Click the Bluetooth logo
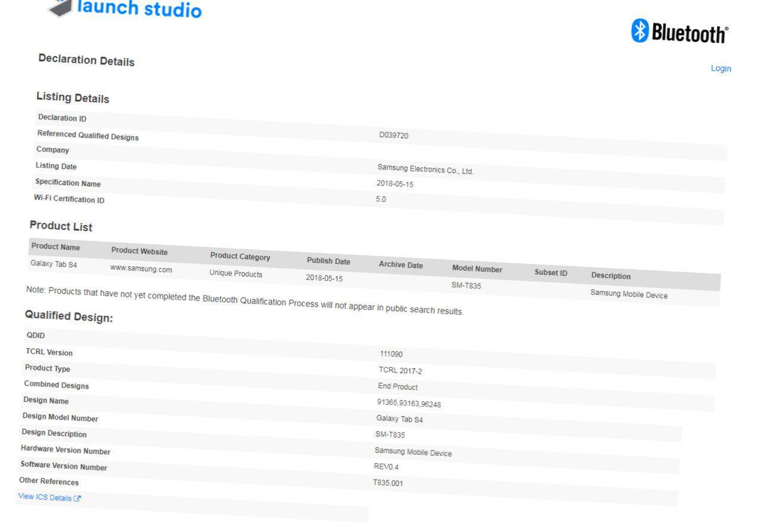The width and height of the screenshot is (762, 532). click(680, 31)
